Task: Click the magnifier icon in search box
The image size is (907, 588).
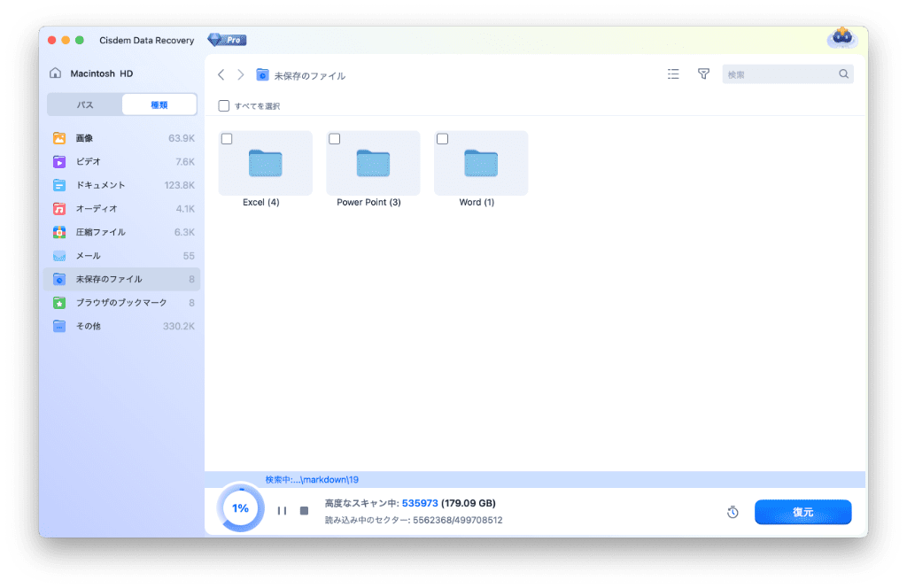Action: pos(843,74)
